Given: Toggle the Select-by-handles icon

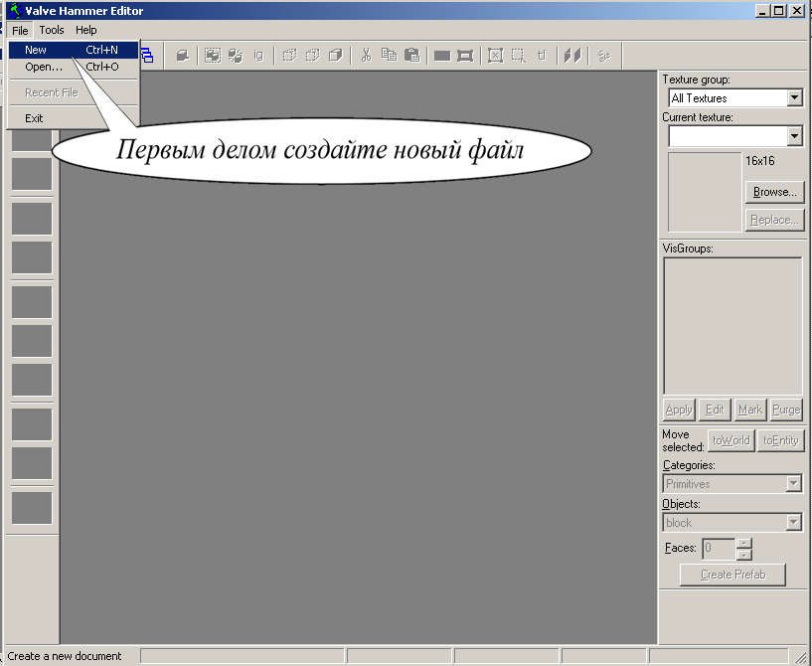Looking at the screenshot, I should tap(496, 56).
